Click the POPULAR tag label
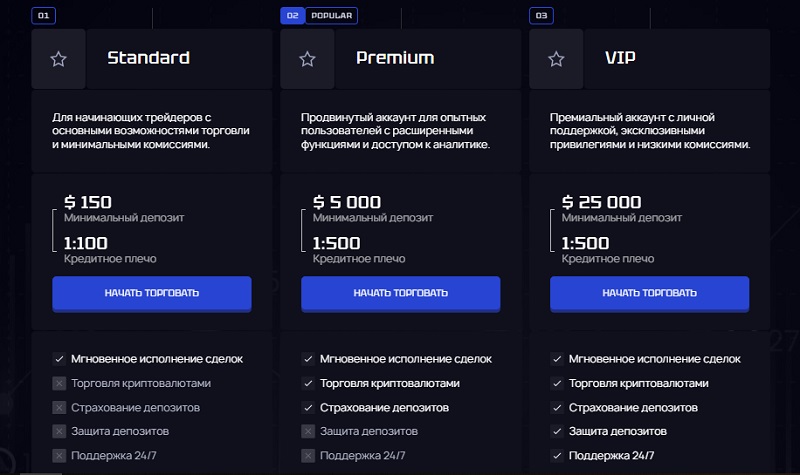The image size is (800, 475). (x=332, y=15)
